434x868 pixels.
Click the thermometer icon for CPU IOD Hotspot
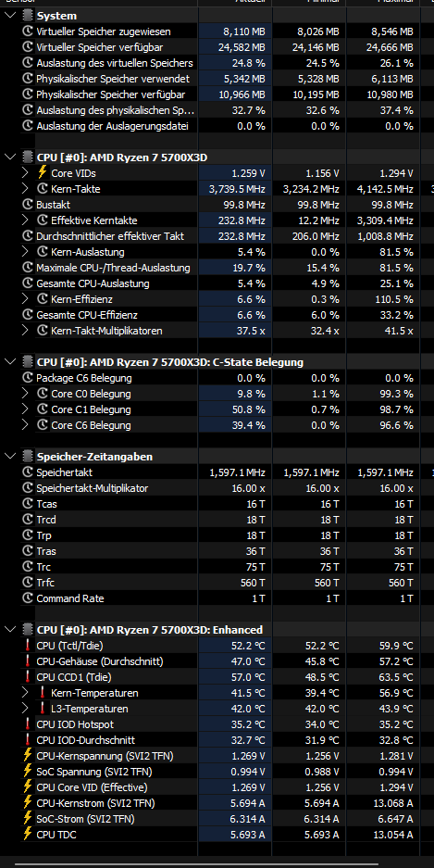(28, 724)
